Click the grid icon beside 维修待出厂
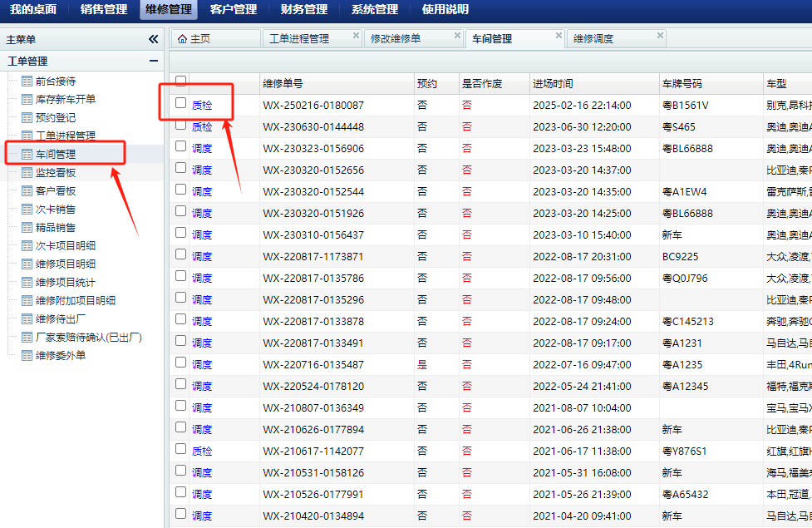 (27, 319)
